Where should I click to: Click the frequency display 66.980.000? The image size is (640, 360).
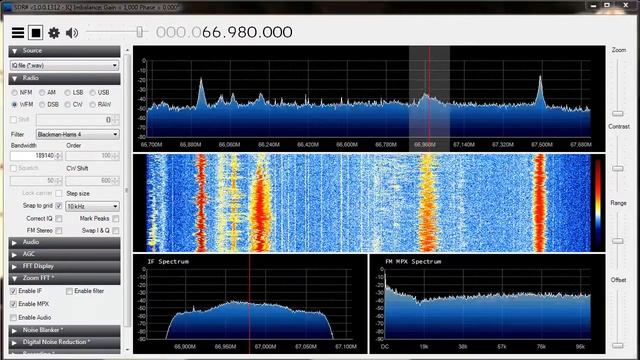tap(224, 32)
